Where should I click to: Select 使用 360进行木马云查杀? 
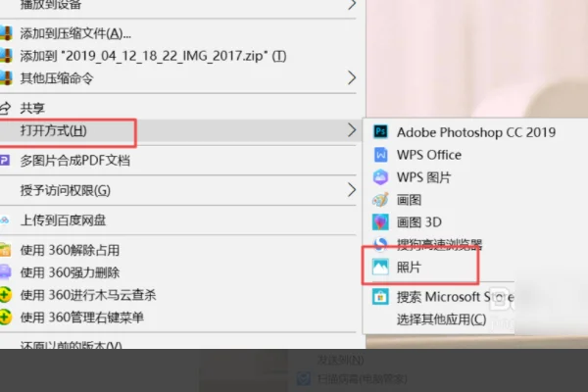88,295
